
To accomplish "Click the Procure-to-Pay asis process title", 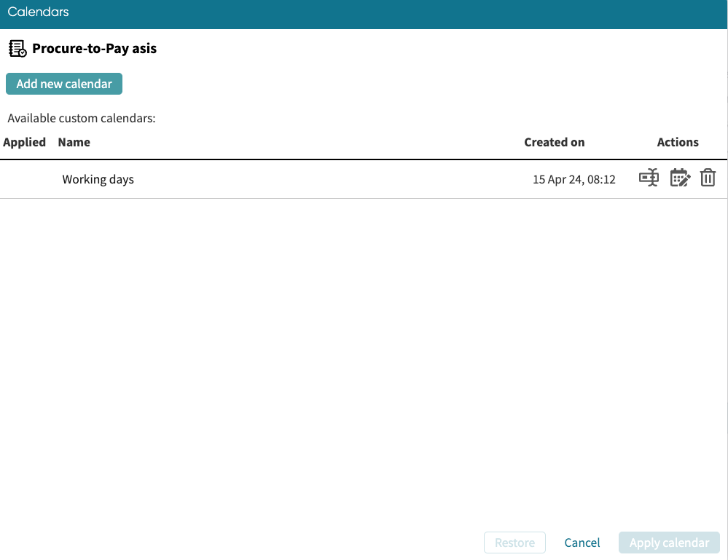I will coord(94,49).
